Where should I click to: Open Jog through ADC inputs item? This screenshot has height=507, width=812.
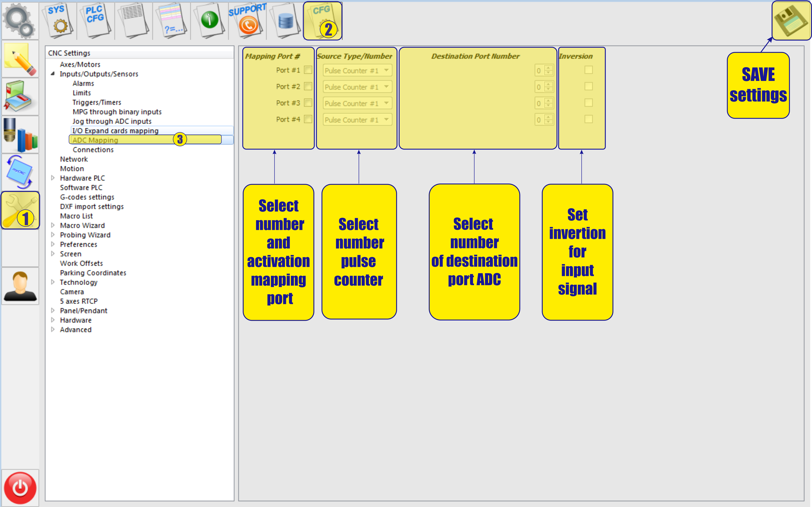[112, 121]
